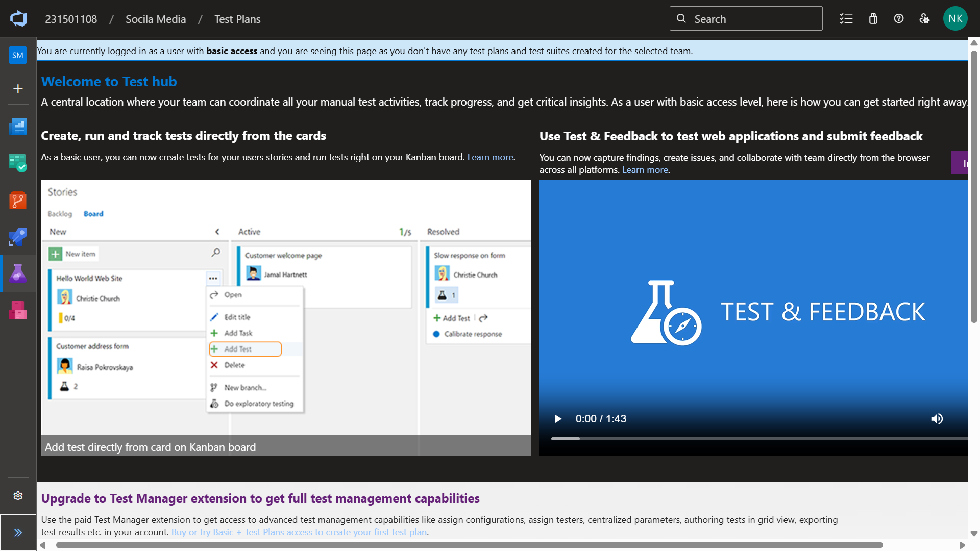Open Pipelines from the sidebar
Viewport: 980px width, 551px height.
coord(18,237)
